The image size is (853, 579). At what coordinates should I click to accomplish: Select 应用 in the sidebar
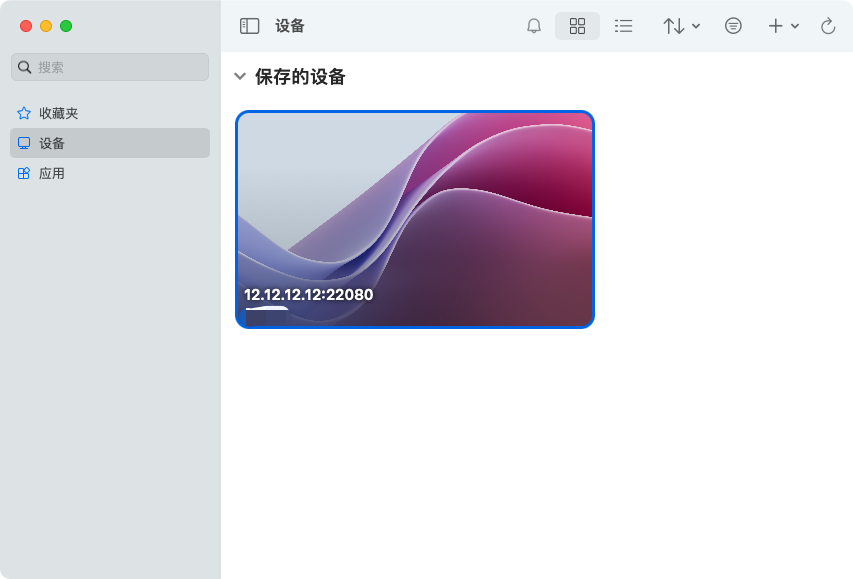110,174
